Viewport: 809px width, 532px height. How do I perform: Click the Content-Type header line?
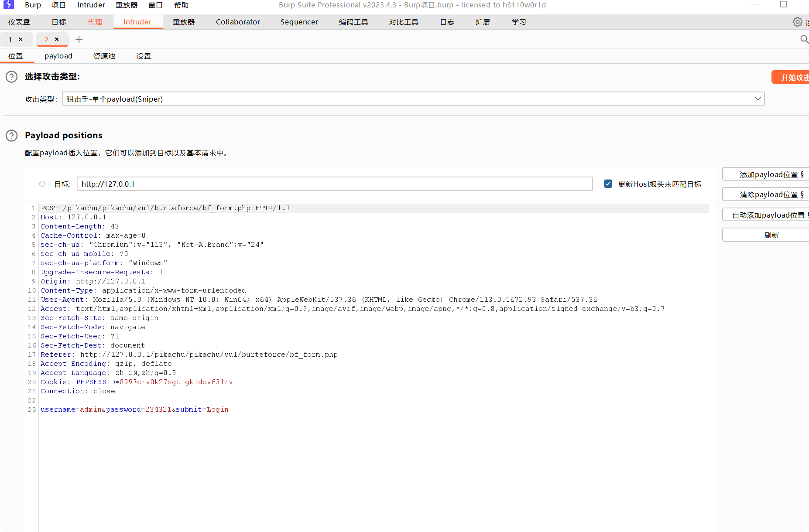[143, 290]
